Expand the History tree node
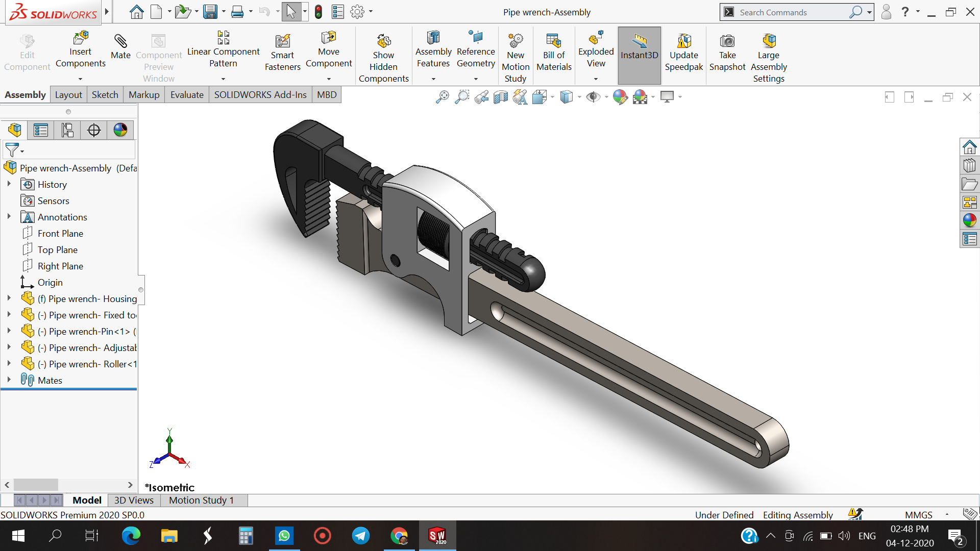The height and width of the screenshot is (551, 980). pyautogui.click(x=9, y=184)
